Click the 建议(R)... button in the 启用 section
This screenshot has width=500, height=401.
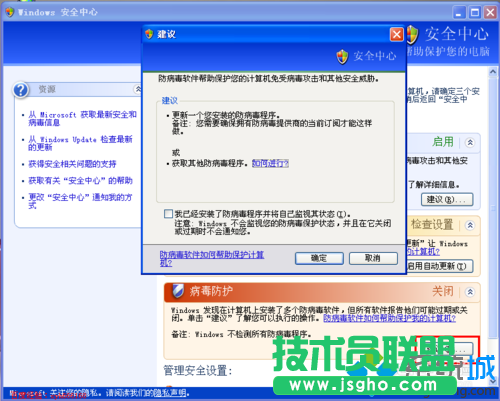click(x=447, y=199)
